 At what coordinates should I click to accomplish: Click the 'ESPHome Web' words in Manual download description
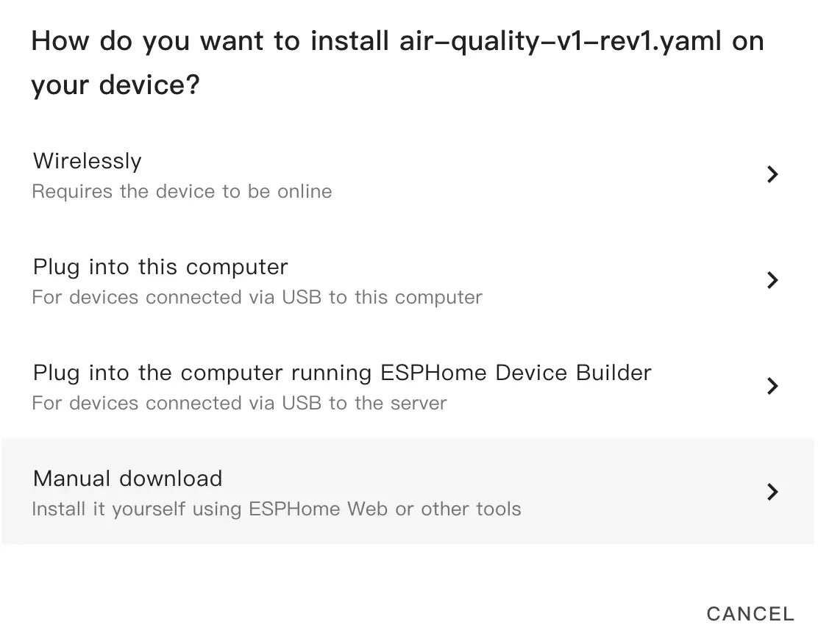318,509
